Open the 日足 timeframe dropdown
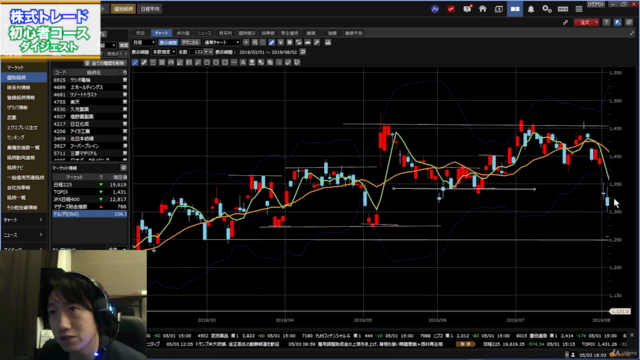 point(144,42)
